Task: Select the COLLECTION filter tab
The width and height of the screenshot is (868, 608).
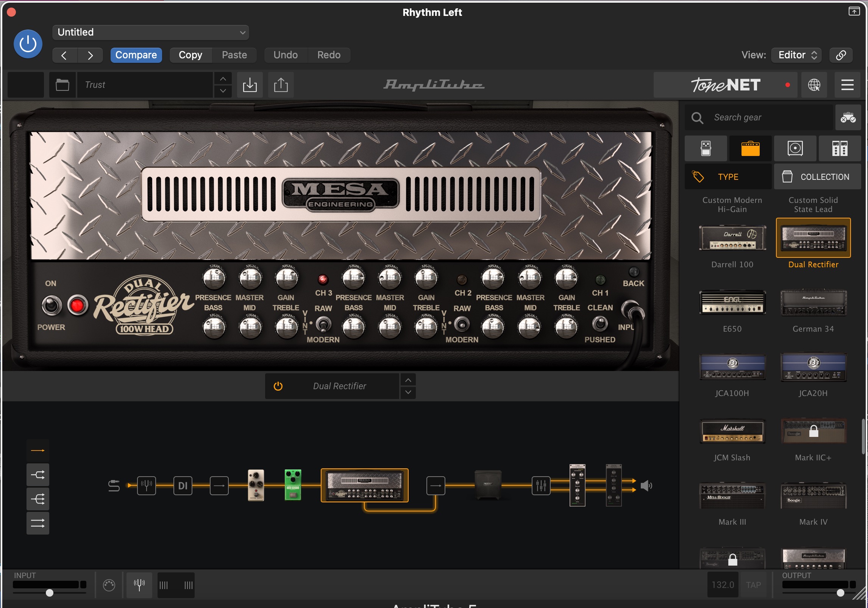Action: pos(817,177)
